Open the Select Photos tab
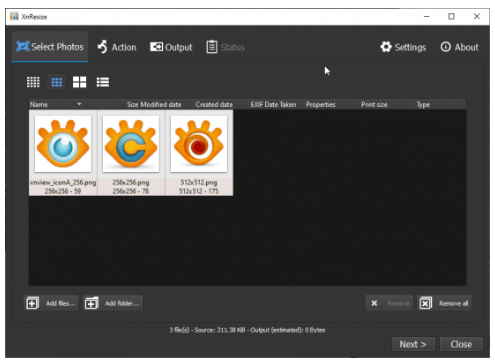Screen dimensions: 495x362 point(50,47)
